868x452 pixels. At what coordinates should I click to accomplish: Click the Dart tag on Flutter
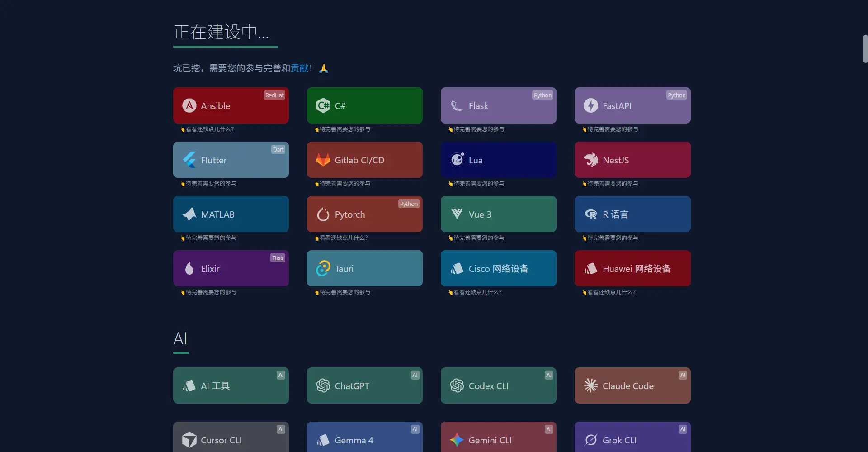278,149
